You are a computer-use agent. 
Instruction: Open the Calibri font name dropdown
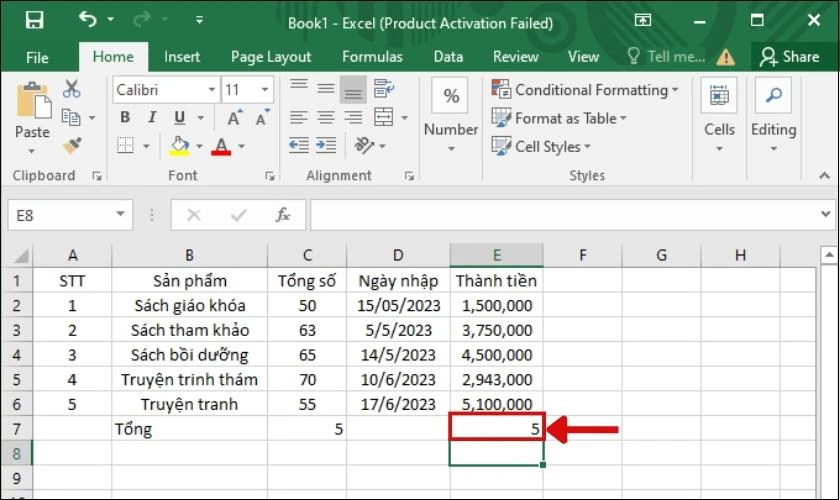coord(212,89)
